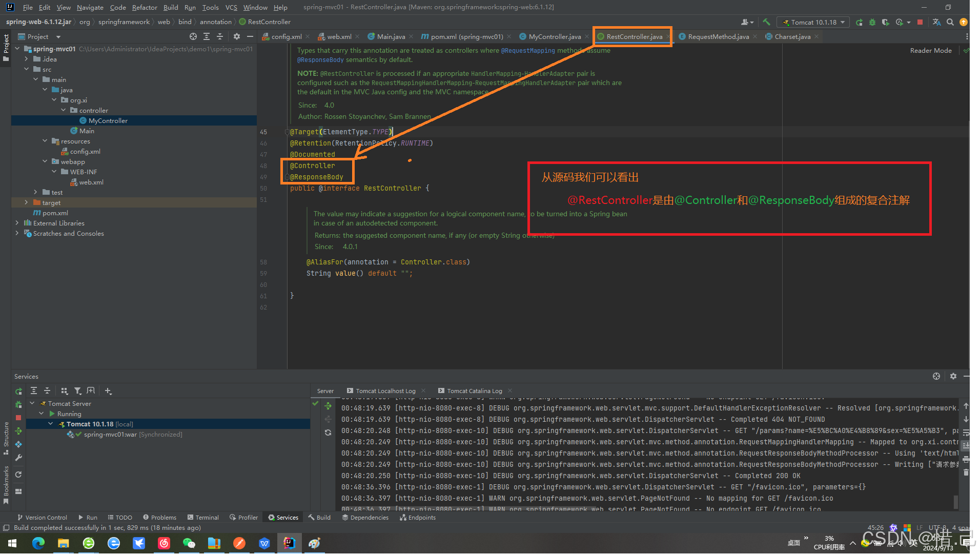
Task: Click Group By icon in Services toolbar
Action: click(x=64, y=392)
